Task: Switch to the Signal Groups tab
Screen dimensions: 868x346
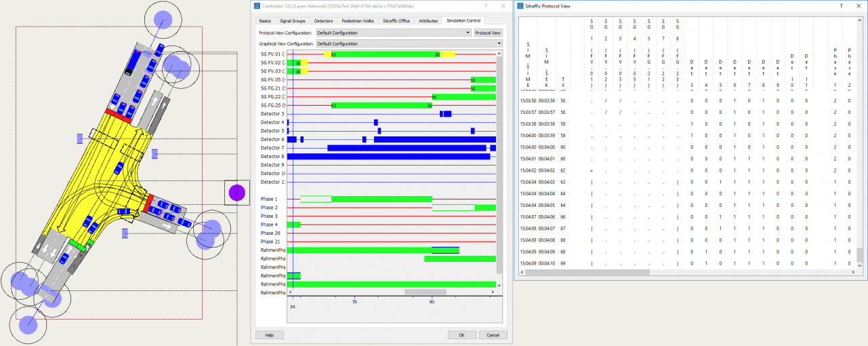Action: click(293, 21)
